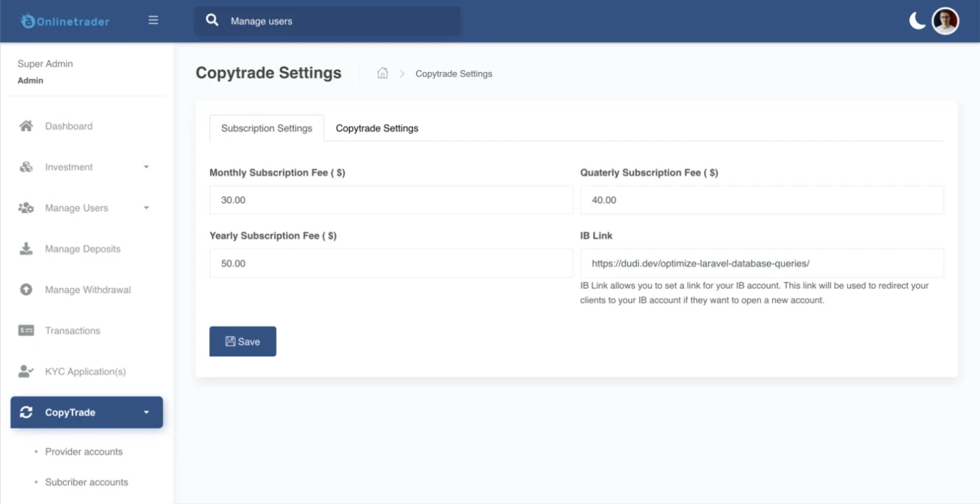
Task: Open Dashboard from the sidebar
Action: (x=69, y=126)
